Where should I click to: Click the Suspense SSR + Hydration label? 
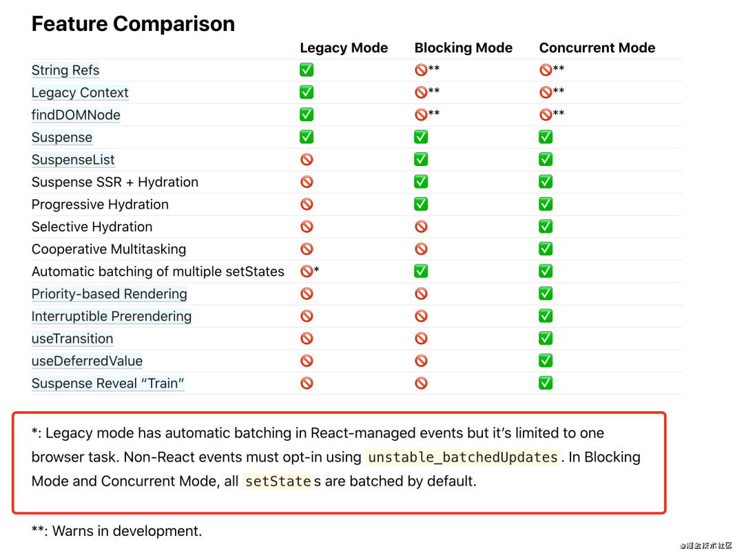115,182
